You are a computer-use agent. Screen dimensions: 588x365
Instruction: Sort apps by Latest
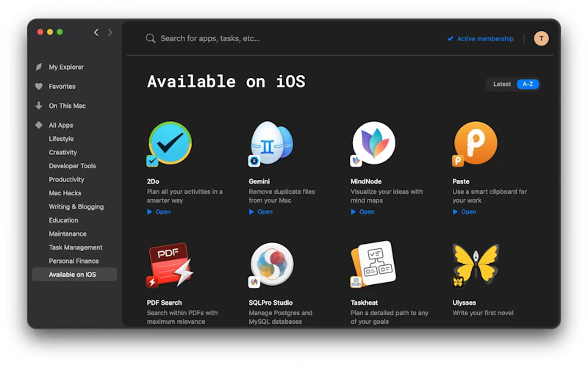click(x=502, y=84)
